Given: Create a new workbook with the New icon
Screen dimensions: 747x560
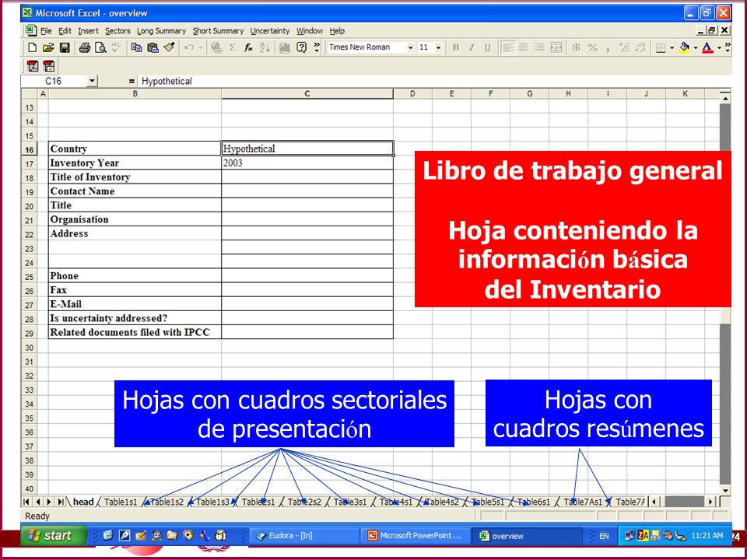Looking at the screenshot, I should (33, 47).
